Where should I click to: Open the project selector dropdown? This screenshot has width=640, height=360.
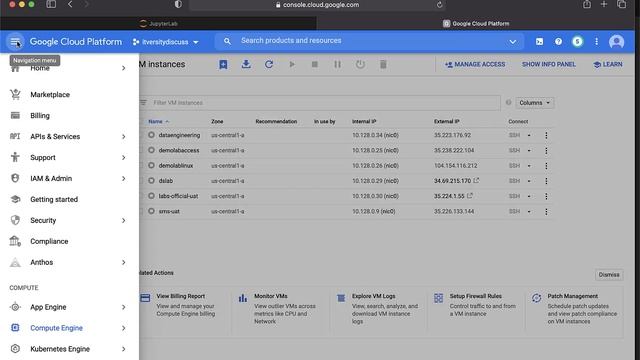[x=166, y=42]
